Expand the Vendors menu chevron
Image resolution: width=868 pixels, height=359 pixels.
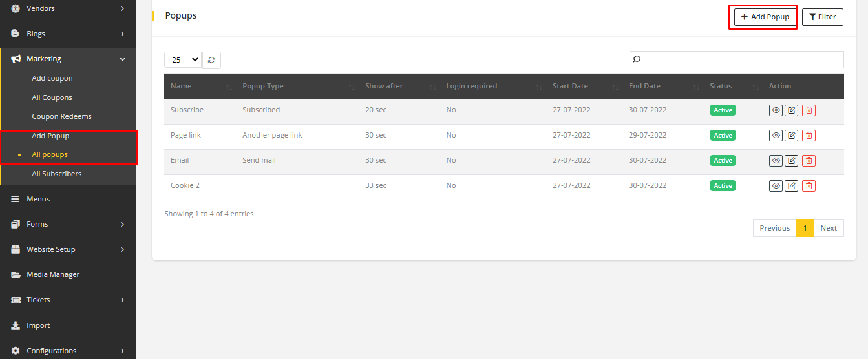[x=122, y=8]
